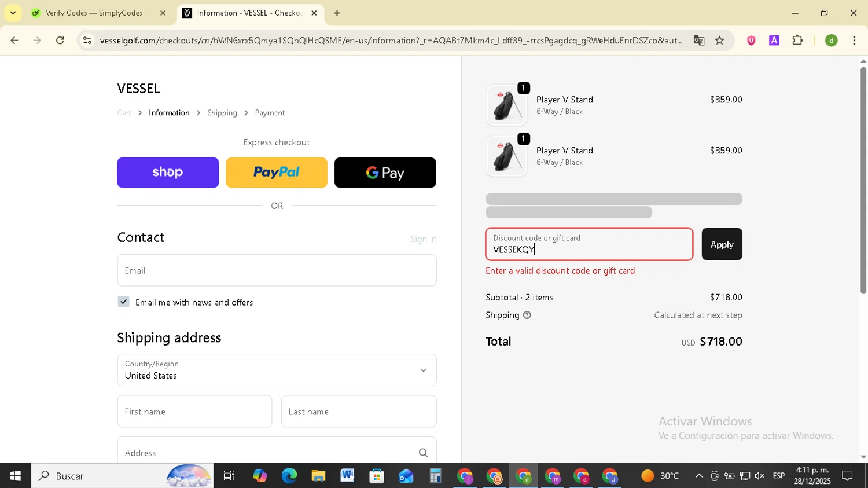868x488 pixels.
Task: Select the Information breadcrumb step
Action: click(169, 113)
